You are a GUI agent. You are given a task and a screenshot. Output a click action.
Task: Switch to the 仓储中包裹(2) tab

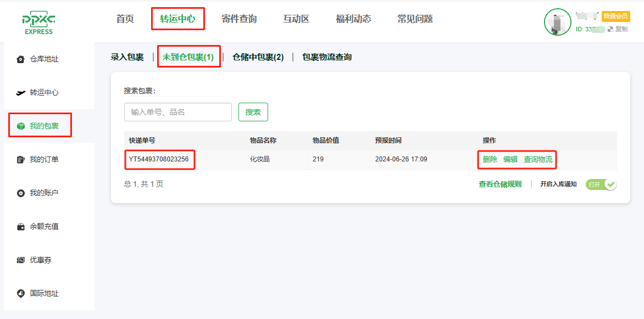258,57
